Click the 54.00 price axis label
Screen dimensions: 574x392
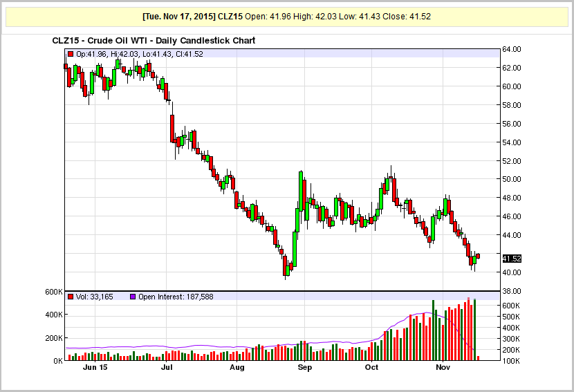[x=511, y=142]
